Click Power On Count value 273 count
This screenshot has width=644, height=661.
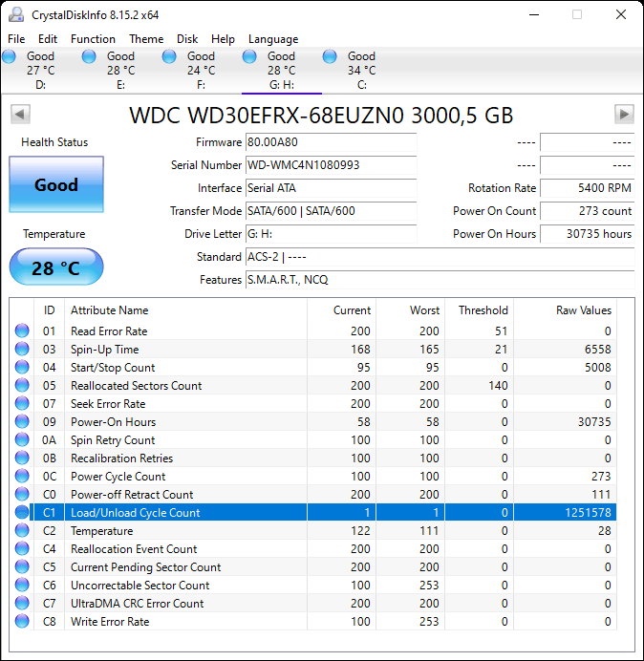point(587,211)
